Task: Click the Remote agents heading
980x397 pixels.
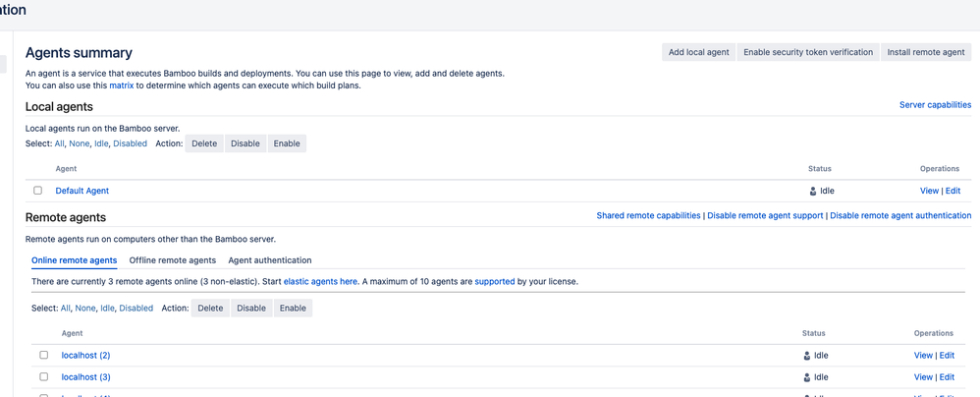Action: pos(66,217)
